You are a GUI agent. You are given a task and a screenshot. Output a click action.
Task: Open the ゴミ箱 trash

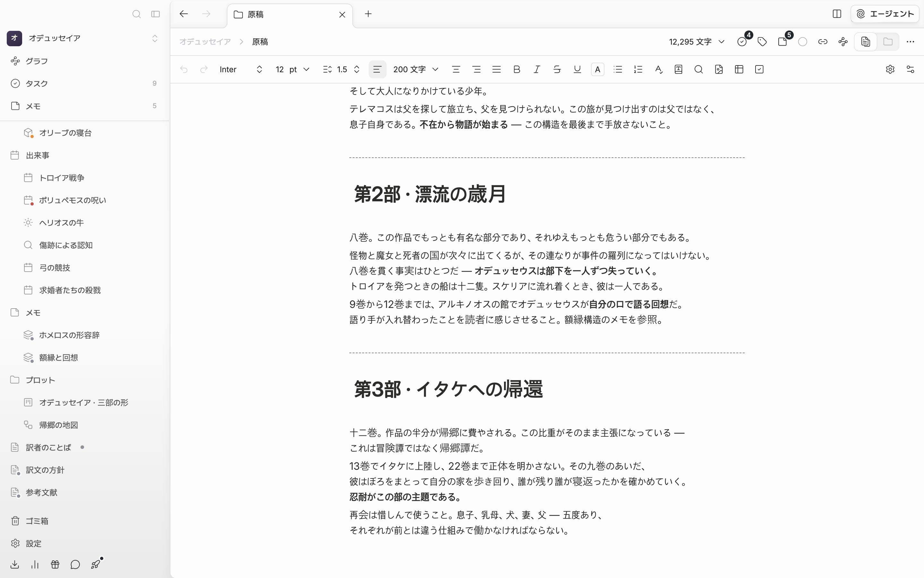pyautogui.click(x=84, y=521)
